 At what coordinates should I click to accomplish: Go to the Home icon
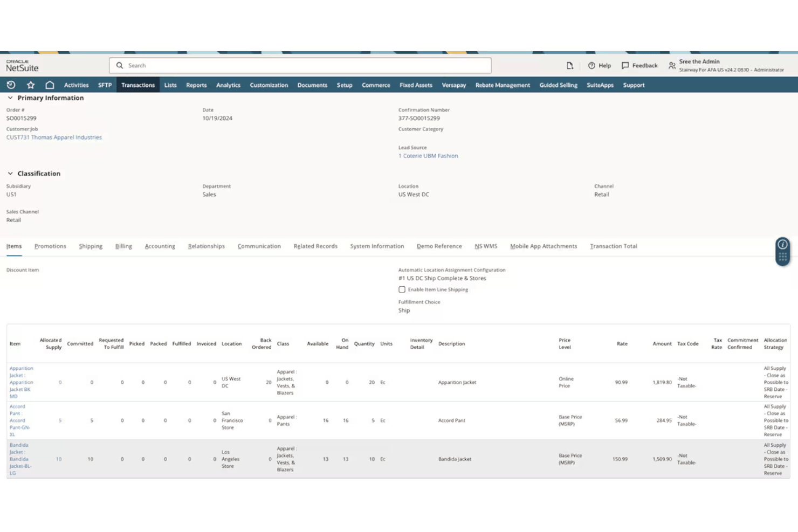coord(50,85)
